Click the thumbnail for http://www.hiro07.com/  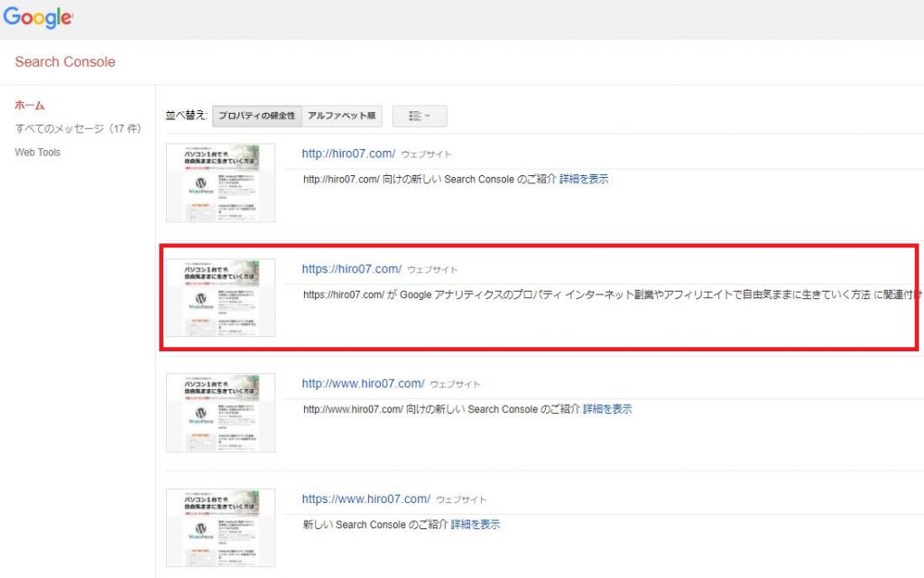point(220,413)
